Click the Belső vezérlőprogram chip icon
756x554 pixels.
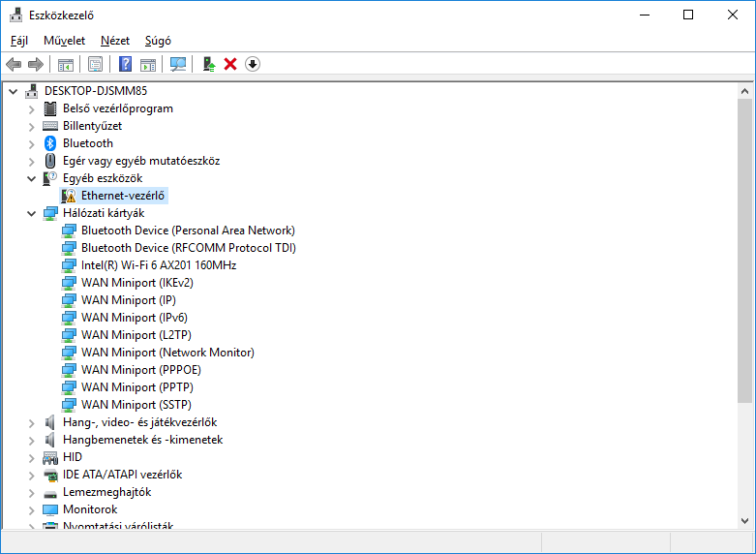tap(50, 108)
